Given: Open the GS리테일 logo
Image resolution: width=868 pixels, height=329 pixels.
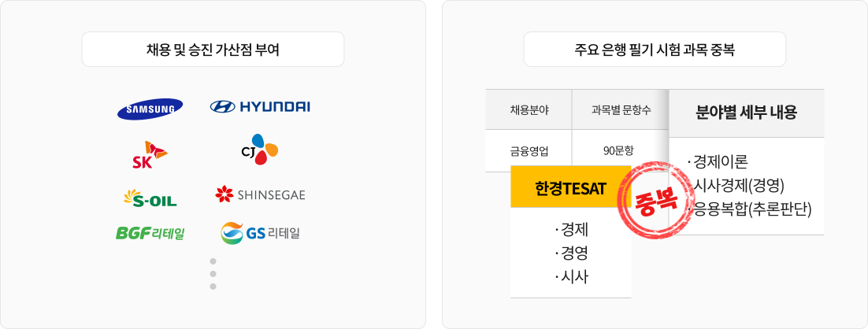Looking at the screenshot, I should (260, 233).
